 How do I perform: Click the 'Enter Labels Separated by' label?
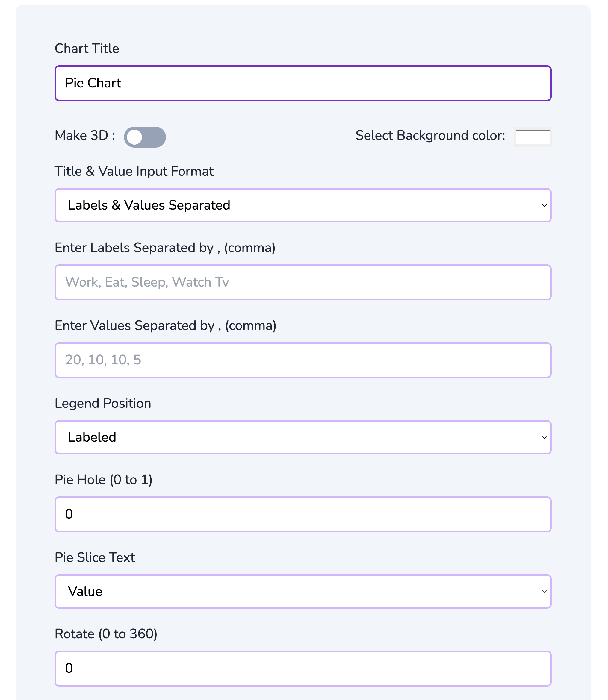[x=165, y=248]
